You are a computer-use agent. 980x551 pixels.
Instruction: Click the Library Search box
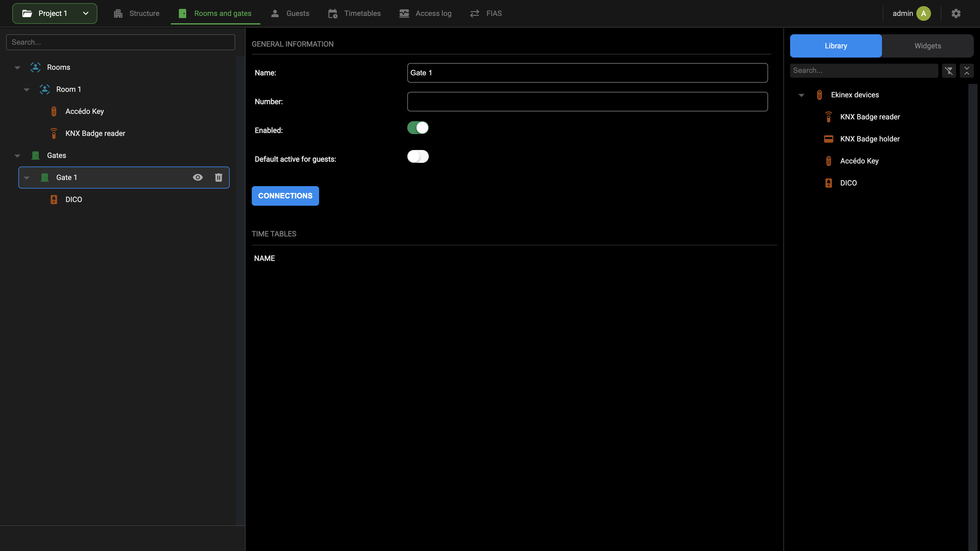[x=864, y=70]
